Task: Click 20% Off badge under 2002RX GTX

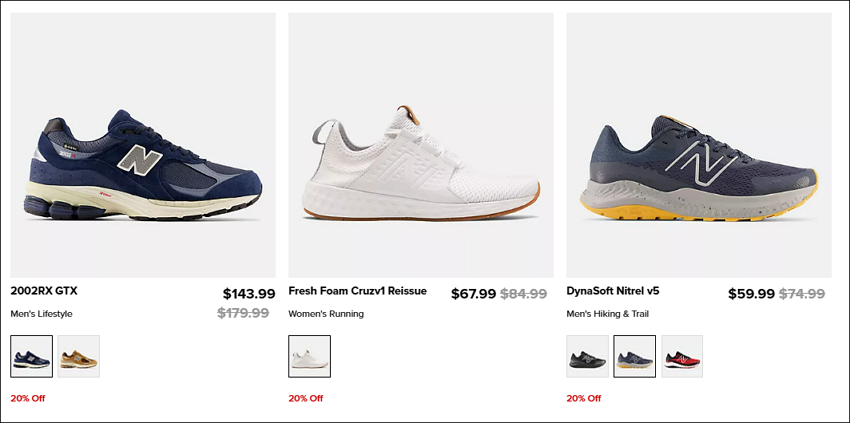Action: [x=28, y=399]
